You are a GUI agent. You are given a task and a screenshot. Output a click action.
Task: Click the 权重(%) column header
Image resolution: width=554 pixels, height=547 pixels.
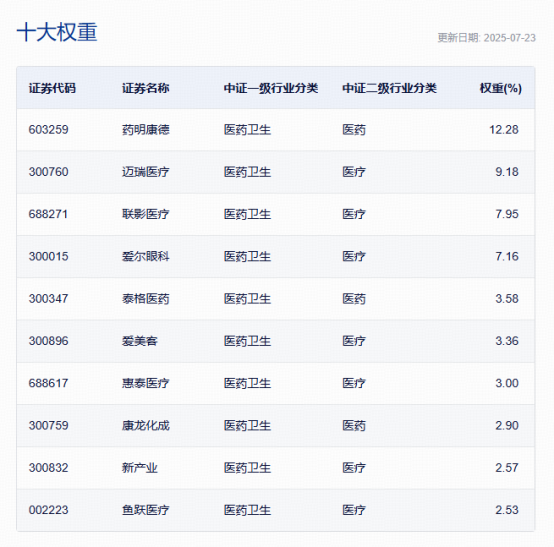point(500,88)
